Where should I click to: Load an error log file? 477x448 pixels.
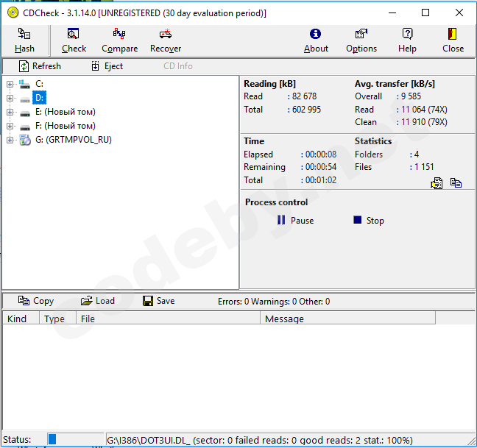coord(98,301)
